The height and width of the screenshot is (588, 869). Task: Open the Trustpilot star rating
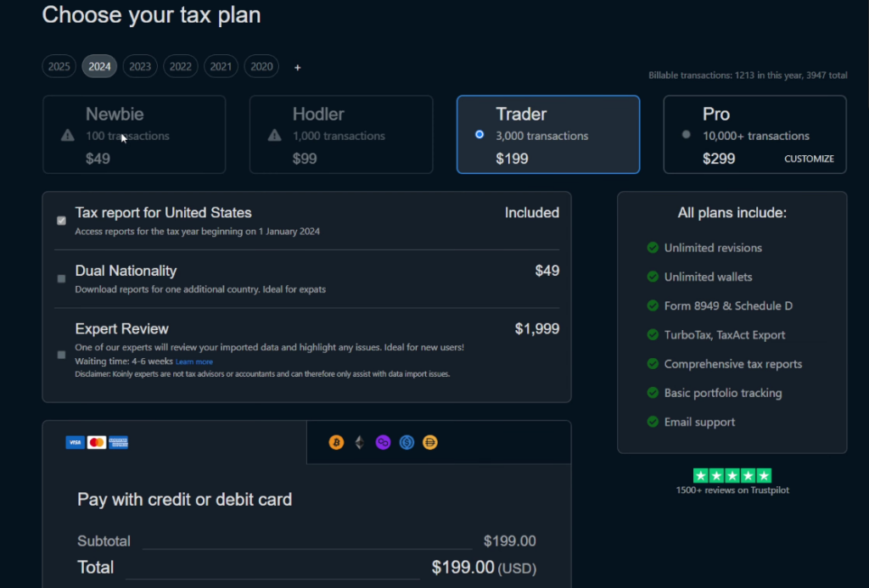(x=732, y=475)
